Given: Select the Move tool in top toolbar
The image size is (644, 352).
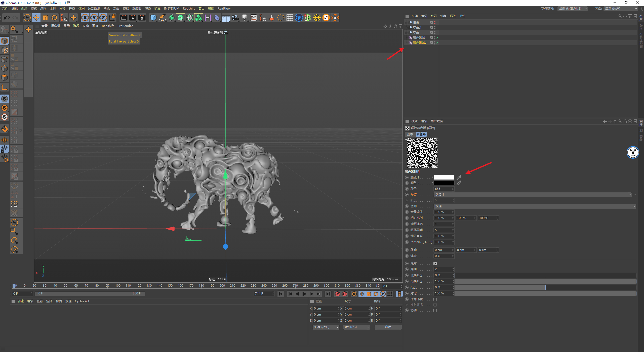Looking at the screenshot, I should (x=36, y=18).
